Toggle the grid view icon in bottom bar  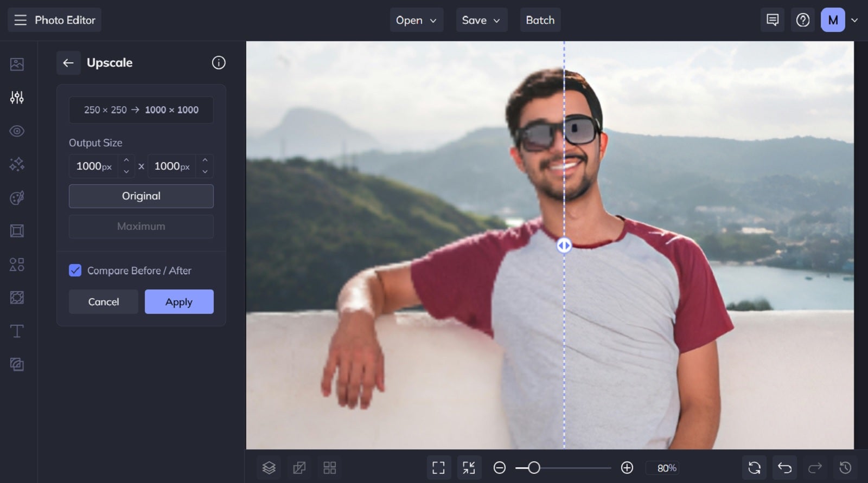coord(330,468)
